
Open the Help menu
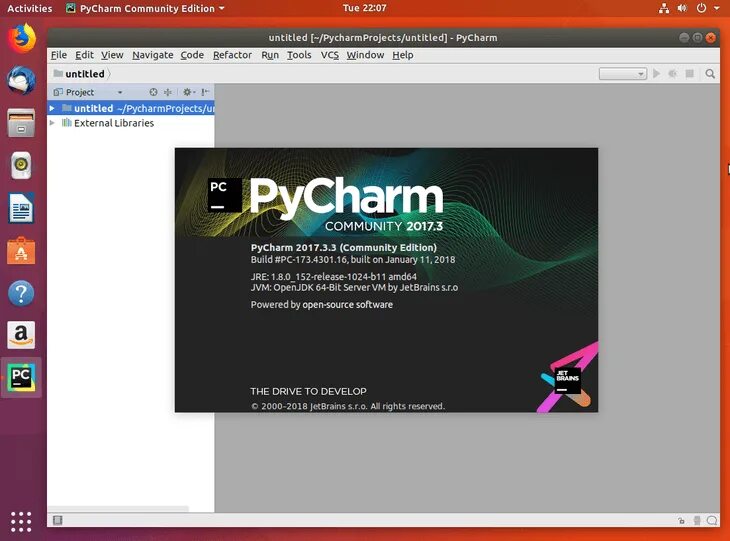403,55
